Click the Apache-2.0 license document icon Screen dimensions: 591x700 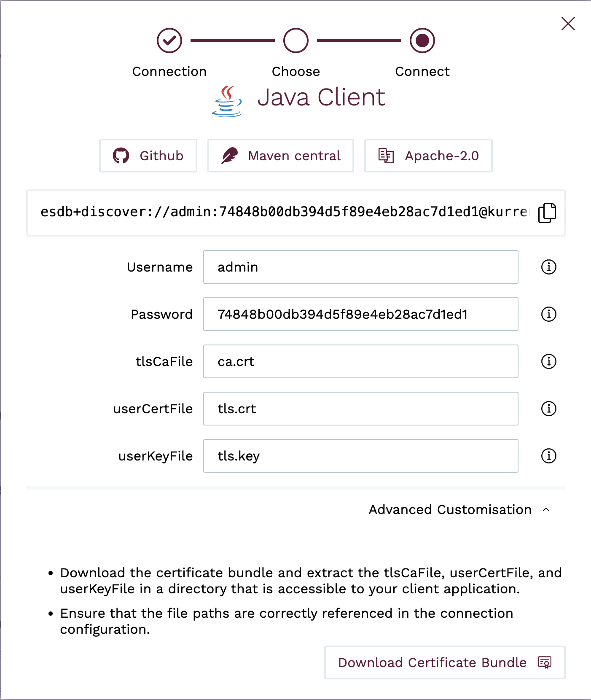coord(386,156)
